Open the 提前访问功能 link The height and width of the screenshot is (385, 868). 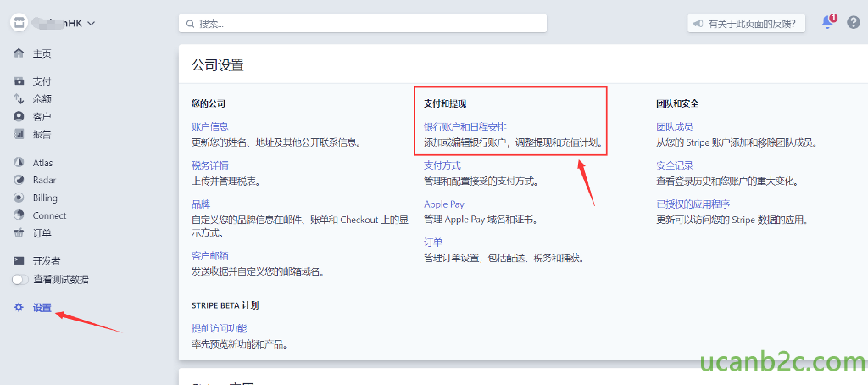click(220, 328)
